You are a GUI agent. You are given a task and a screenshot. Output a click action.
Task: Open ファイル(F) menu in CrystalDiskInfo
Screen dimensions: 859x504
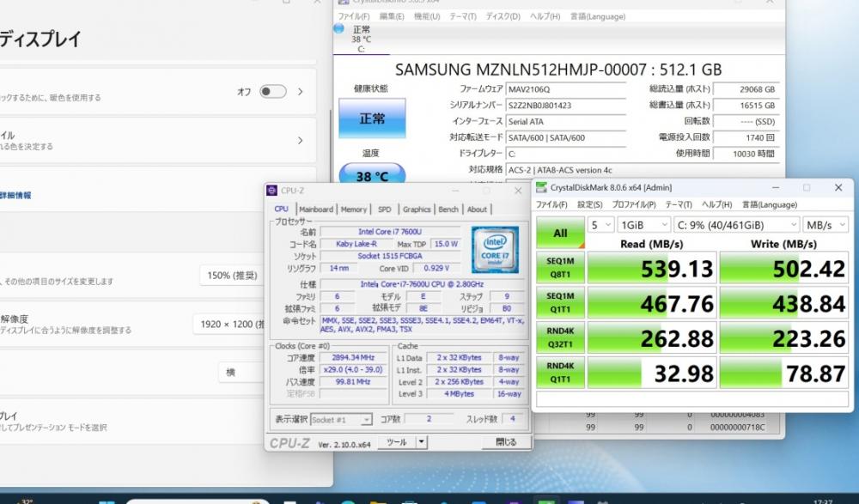[353, 16]
